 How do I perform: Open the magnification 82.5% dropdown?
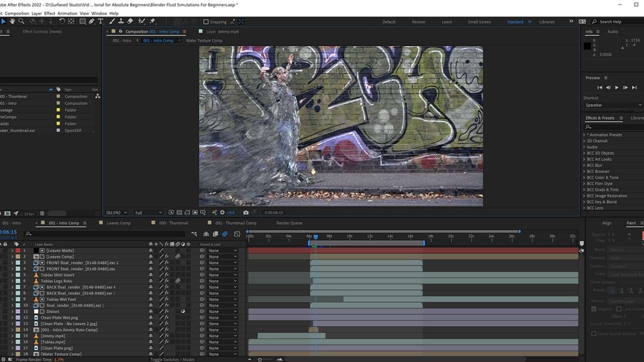tap(117, 213)
